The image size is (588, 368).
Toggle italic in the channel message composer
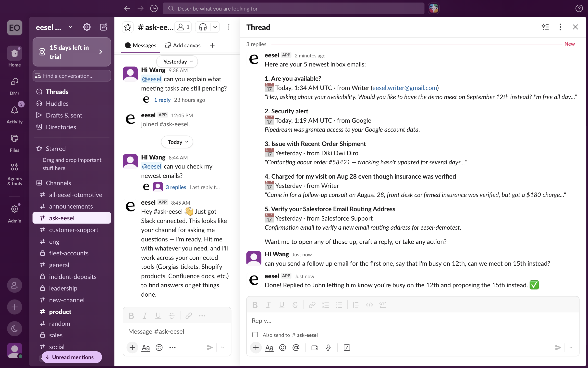pyautogui.click(x=145, y=316)
